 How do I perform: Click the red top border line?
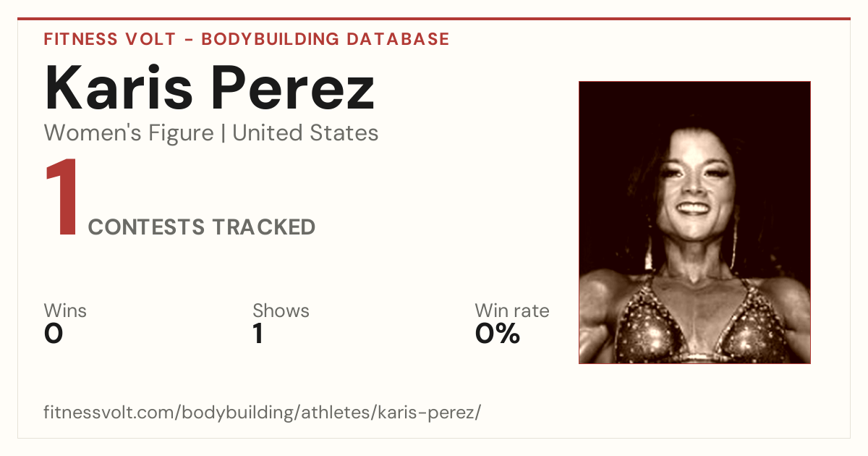click(434, 19)
